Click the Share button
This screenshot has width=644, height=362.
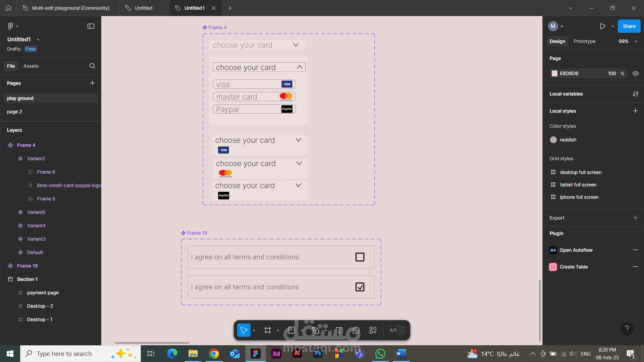tap(629, 26)
